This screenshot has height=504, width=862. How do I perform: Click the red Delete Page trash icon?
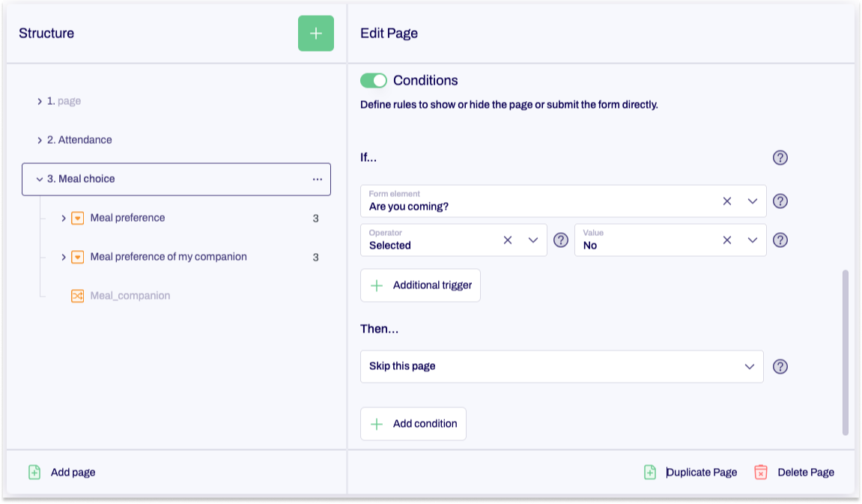tap(761, 472)
